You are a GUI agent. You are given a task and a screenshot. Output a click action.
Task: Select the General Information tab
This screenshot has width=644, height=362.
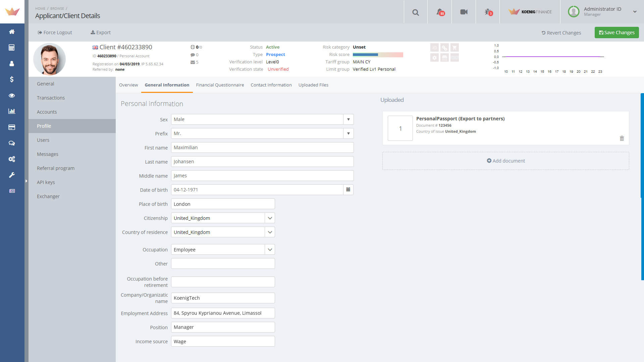point(167,85)
